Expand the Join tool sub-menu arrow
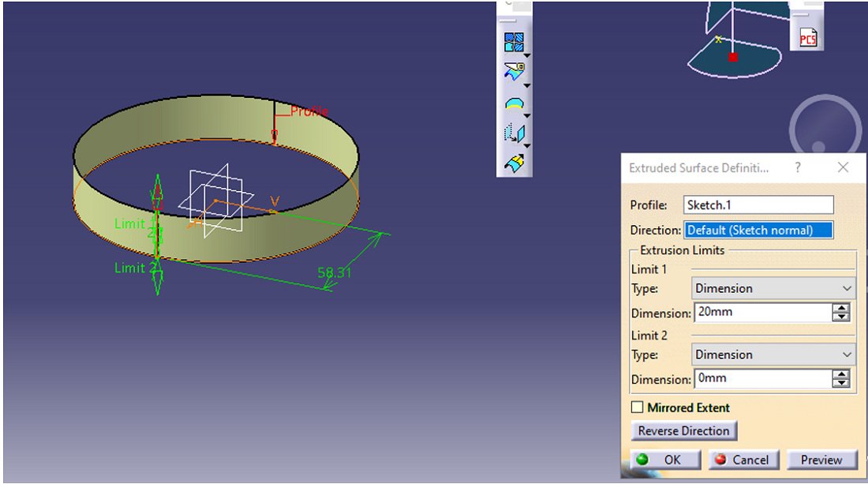868x484 pixels. tap(527, 56)
